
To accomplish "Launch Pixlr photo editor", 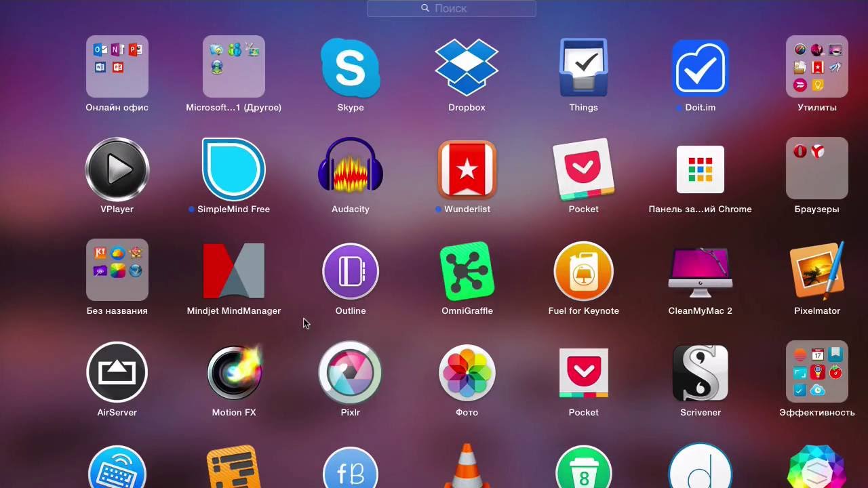I will coord(351,372).
